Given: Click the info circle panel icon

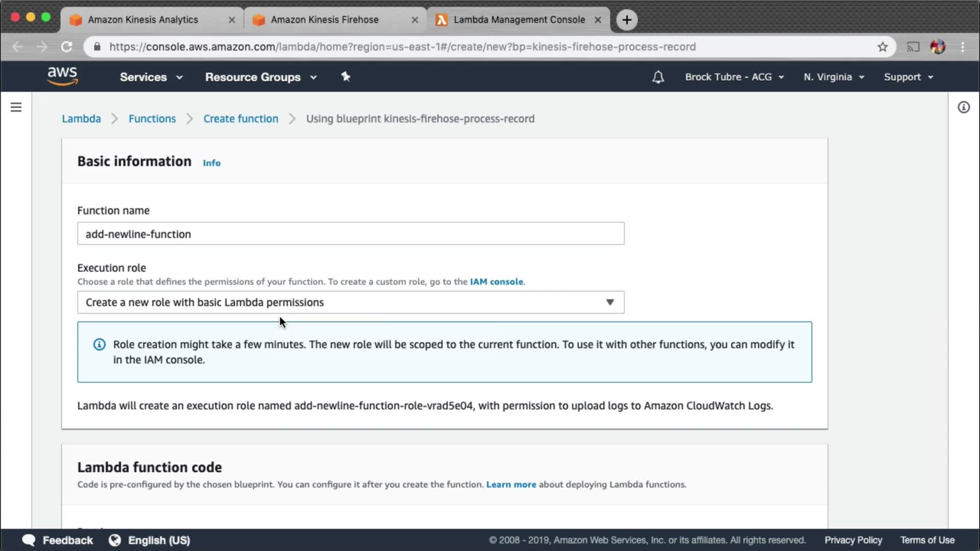Looking at the screenshot, I should (x=963, y=107).
